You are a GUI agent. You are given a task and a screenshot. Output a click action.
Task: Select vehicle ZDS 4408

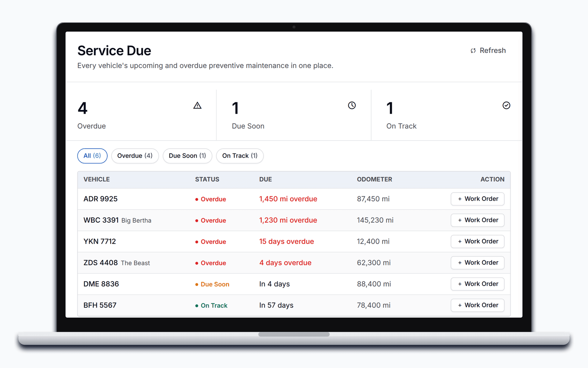(x=101, y=263)
